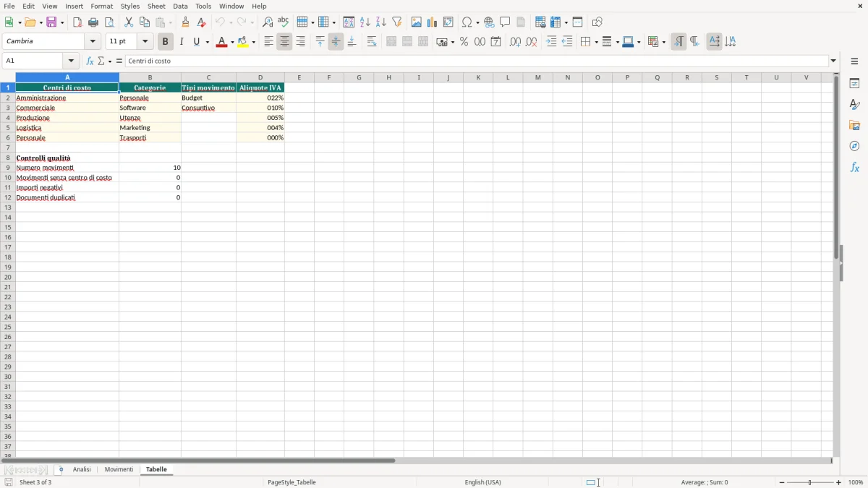Open the Function Wizard fx icon
The width and height of the screenshot is (868, 488).
[90, 61]
